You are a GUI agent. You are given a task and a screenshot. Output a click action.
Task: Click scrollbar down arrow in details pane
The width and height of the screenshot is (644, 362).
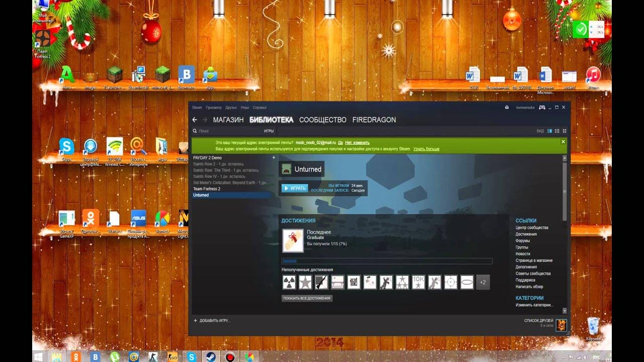pyautogui.click(x=565, y=311)
